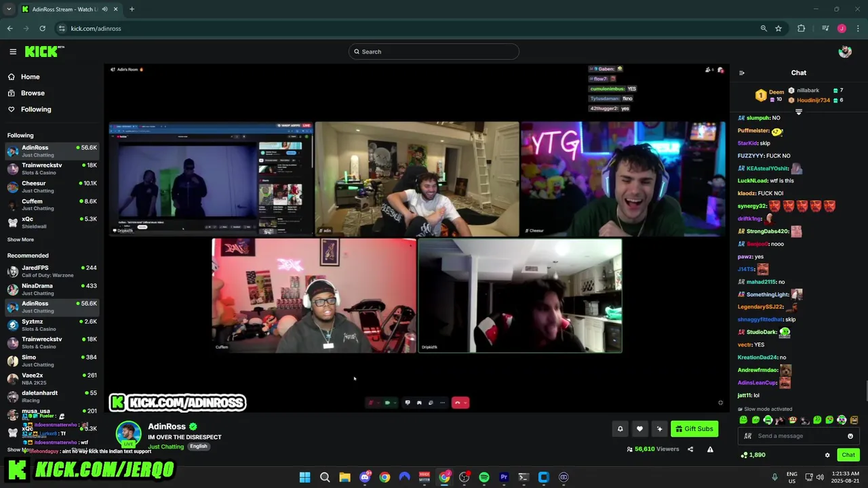Image resolution: width=868 pixels, height=488 pixels.
Task: Click the red hang-up call button
Action: pos(457,403)
